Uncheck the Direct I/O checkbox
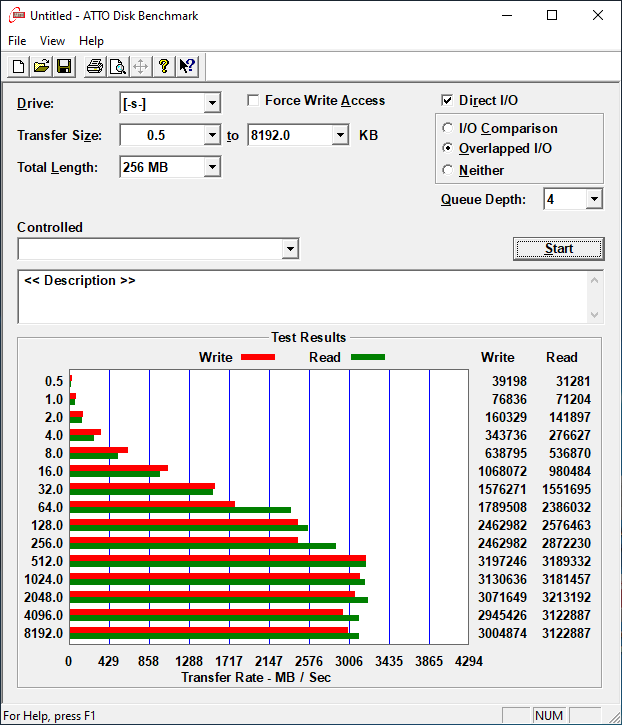 pos(448,100)
